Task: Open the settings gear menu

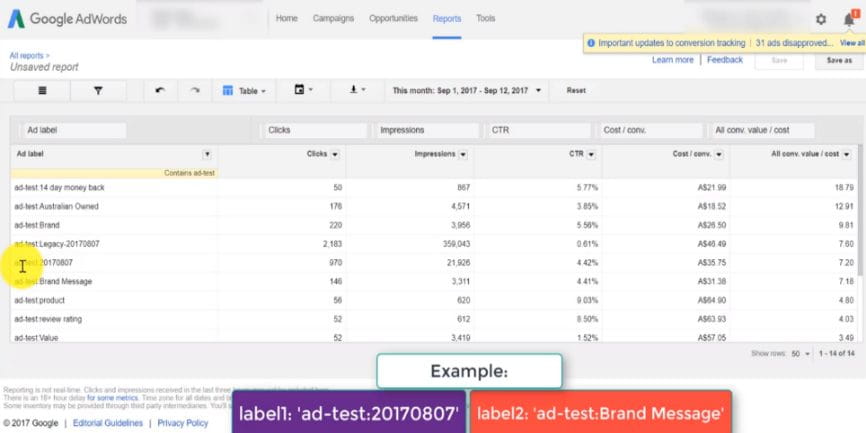Action: click(821, 19)
